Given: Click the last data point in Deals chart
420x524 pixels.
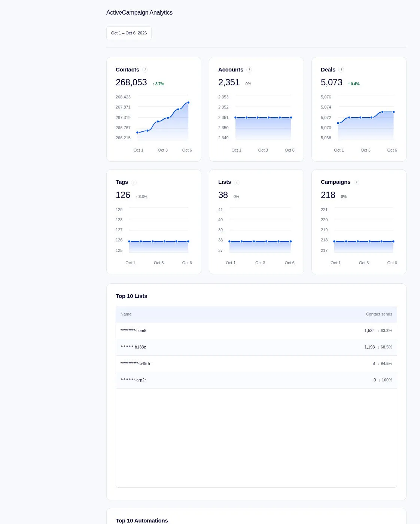Looking at the screenshot, I should (393, 112).
